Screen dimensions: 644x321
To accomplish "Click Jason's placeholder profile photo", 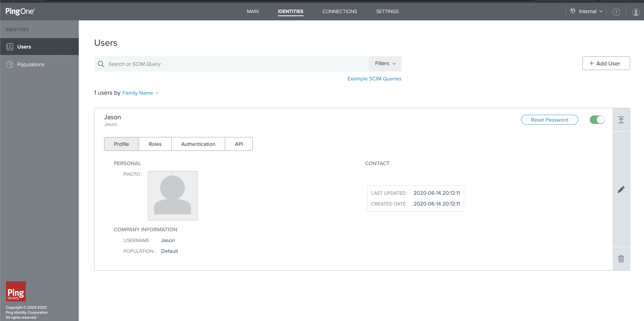I will tap(173, 196).
